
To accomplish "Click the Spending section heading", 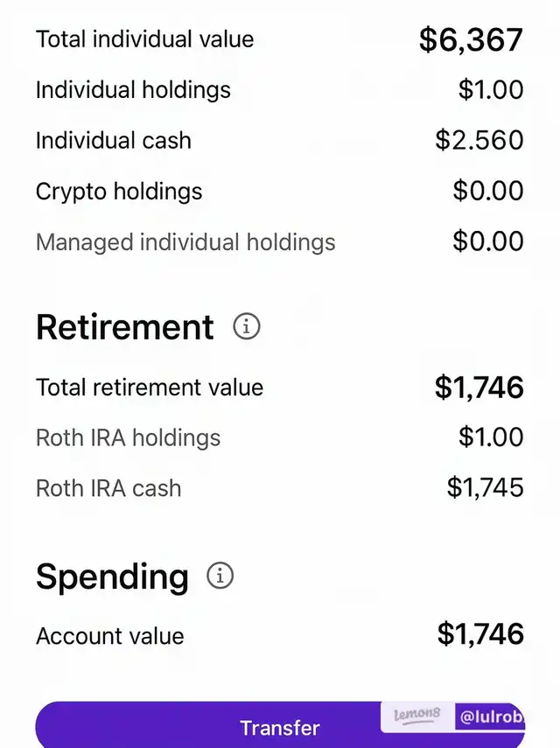I will point(112,577).
